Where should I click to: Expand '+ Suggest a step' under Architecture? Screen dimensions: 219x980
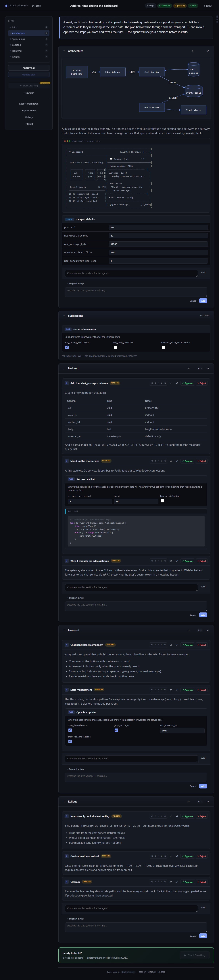point(76,283)
